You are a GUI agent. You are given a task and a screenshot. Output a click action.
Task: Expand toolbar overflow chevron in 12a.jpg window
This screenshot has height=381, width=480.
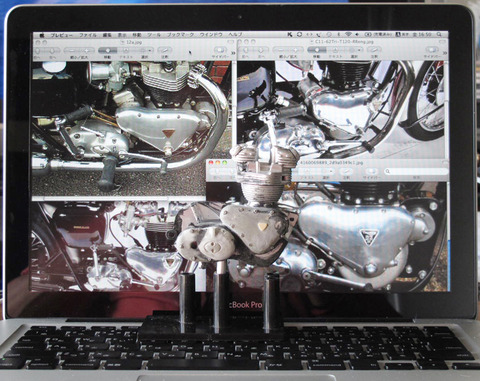tap(233, 52)
